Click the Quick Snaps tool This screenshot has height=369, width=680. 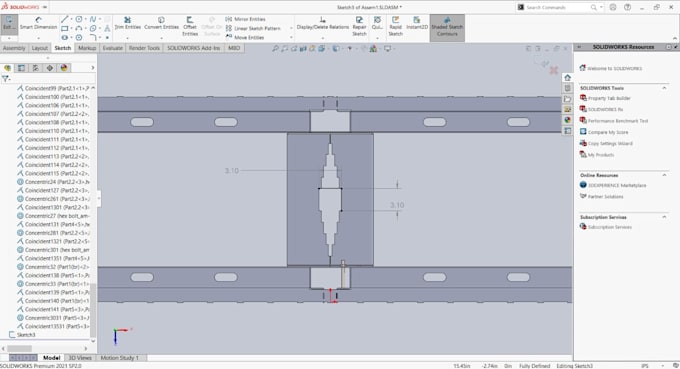[377, 23]
